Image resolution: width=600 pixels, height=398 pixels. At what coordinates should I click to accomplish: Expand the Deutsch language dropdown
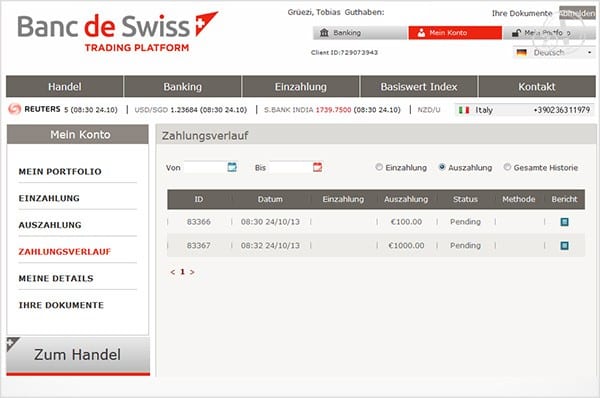(554, 52)
